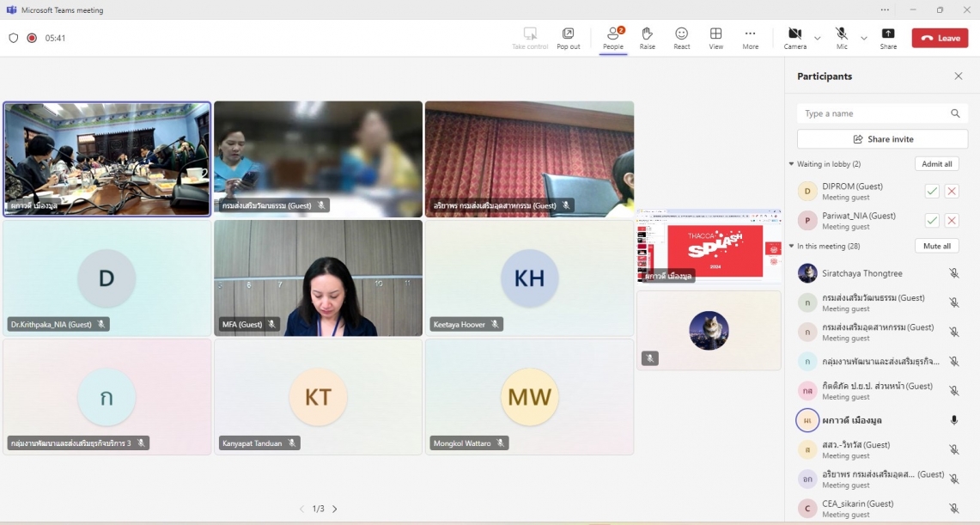
Task: Click the Admit all button
Action: [936, 164]
